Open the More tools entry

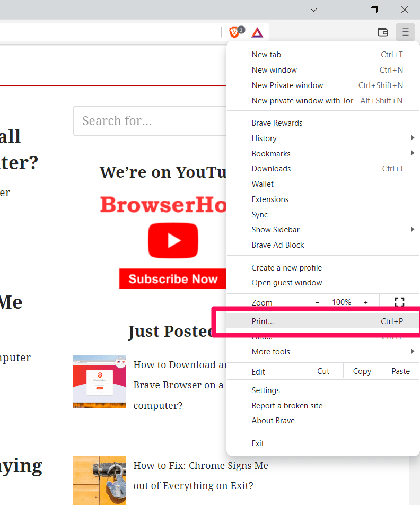click(x=323, y=351)
